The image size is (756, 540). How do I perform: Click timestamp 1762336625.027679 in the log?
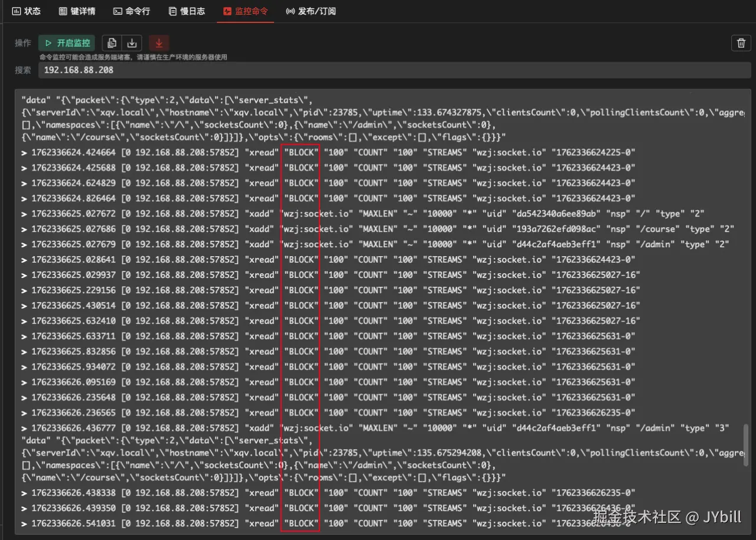pyautogui.click(x=75, y=244)
